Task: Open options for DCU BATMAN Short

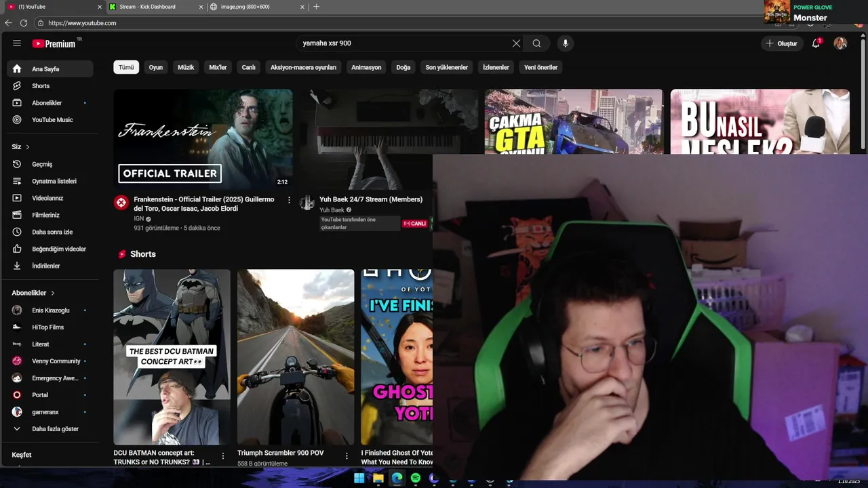Action: [223, 456]
